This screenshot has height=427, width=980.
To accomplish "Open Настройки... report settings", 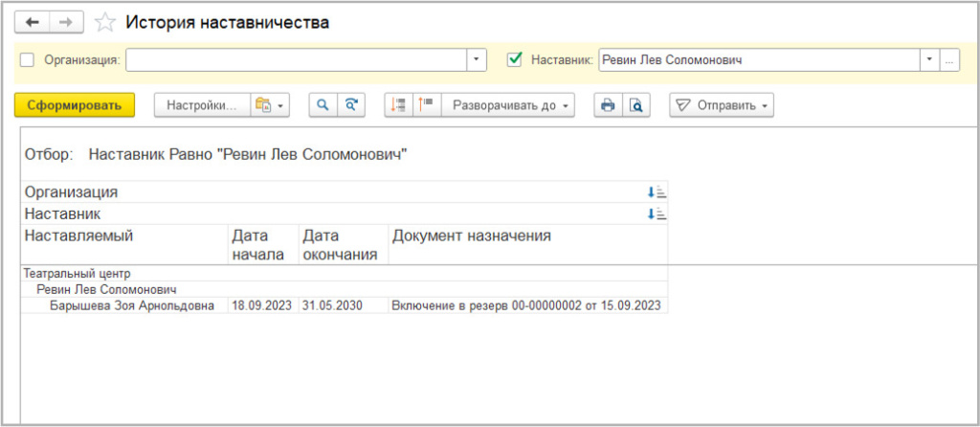I will click(202, 105).
